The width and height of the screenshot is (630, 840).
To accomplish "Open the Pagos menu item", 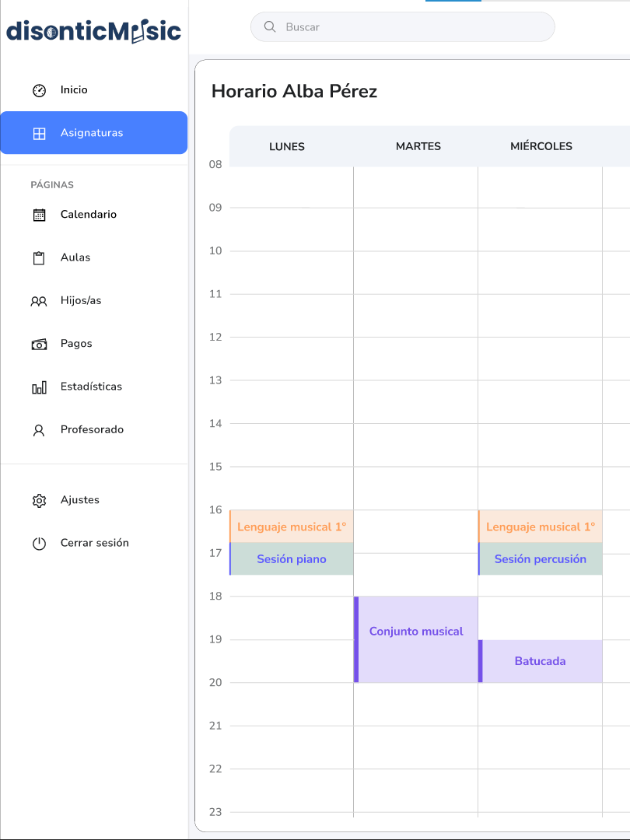I will [76, 344].
